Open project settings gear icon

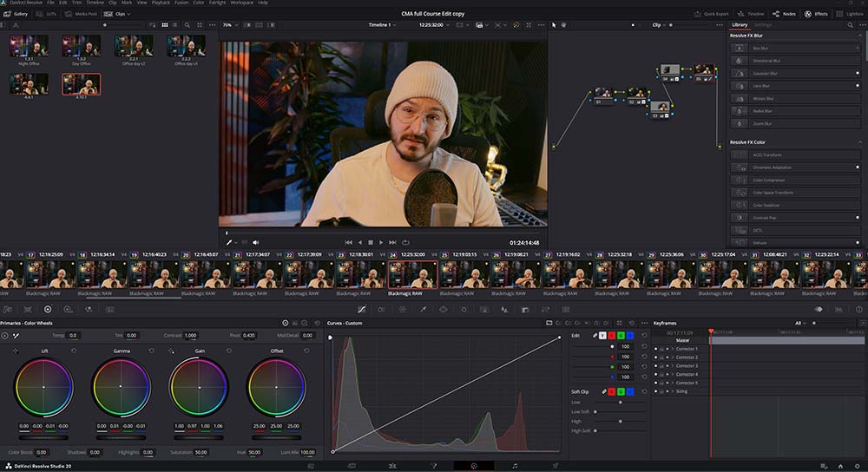[x=858, y=466]
